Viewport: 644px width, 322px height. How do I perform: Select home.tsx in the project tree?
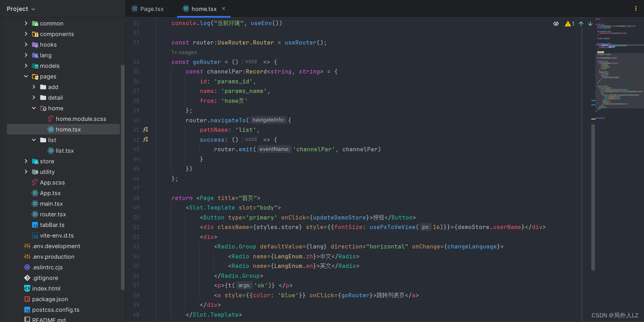(63, 129)
